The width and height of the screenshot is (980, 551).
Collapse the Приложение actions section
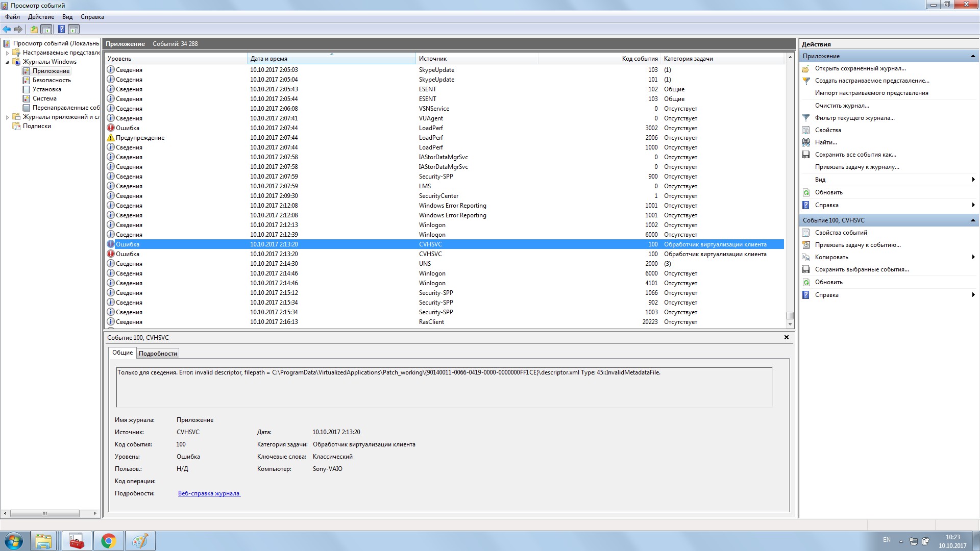pyautogui.click(x=972, y=56)
